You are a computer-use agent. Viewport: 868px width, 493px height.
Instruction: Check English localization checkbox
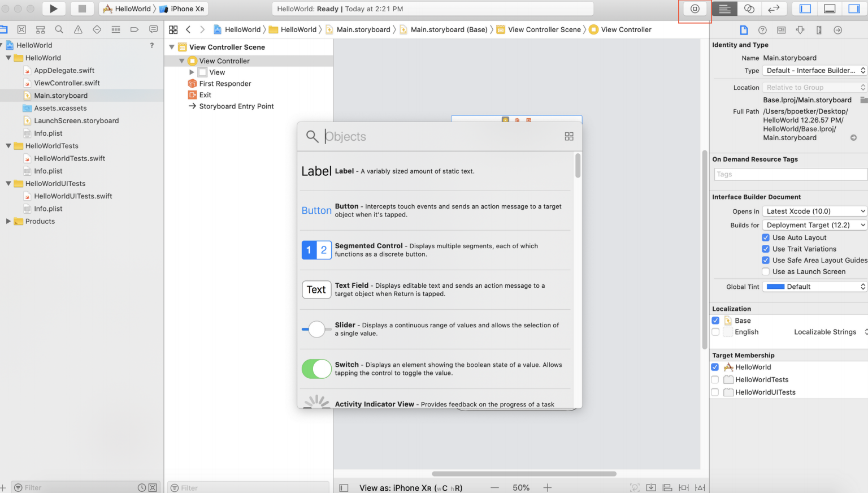pyautogui.click(x=715, y=332)
